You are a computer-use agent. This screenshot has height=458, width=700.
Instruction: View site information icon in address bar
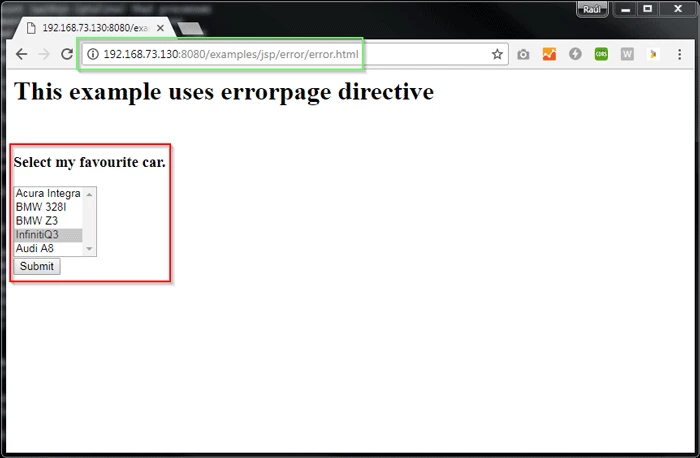pos(92,54)
